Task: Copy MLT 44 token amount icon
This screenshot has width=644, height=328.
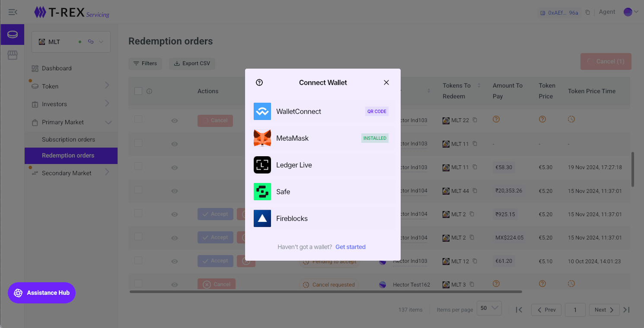Action: (475, 190)
